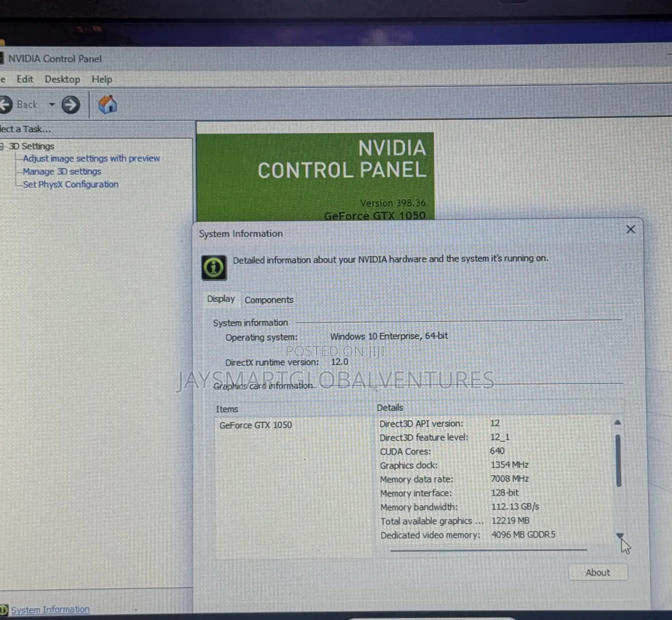This screenshot has height=620, width=672.
Task: Click the CUDA Cores row
Action: 442,451
